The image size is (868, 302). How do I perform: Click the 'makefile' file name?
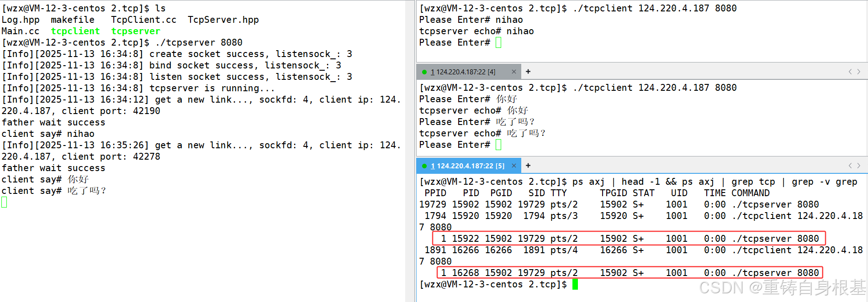(73, 20)
